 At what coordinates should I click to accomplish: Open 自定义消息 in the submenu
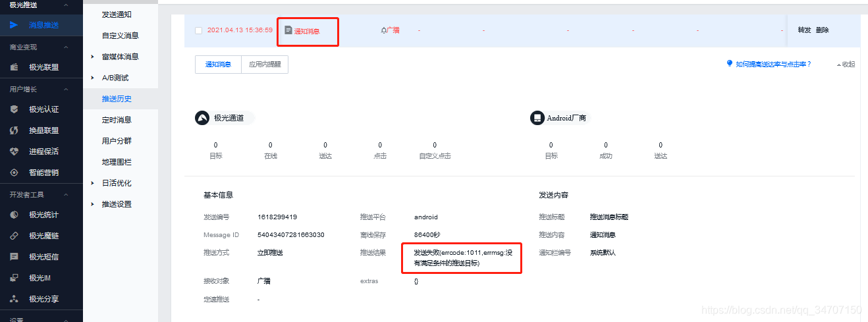121,36
